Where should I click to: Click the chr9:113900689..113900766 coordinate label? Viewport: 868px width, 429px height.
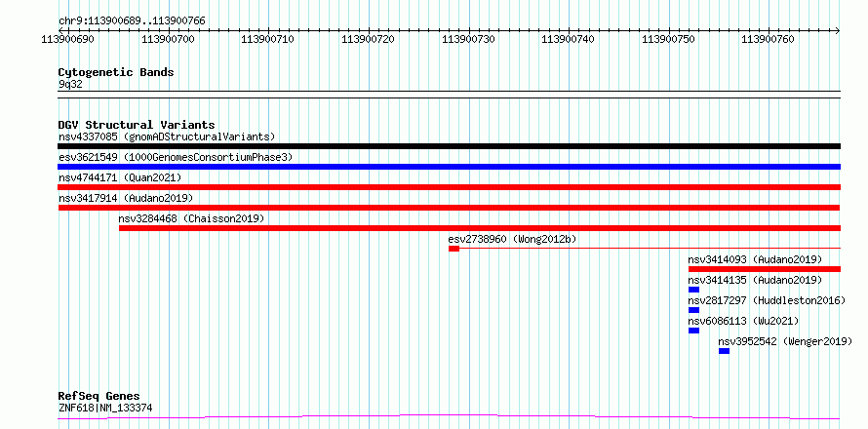132,21
